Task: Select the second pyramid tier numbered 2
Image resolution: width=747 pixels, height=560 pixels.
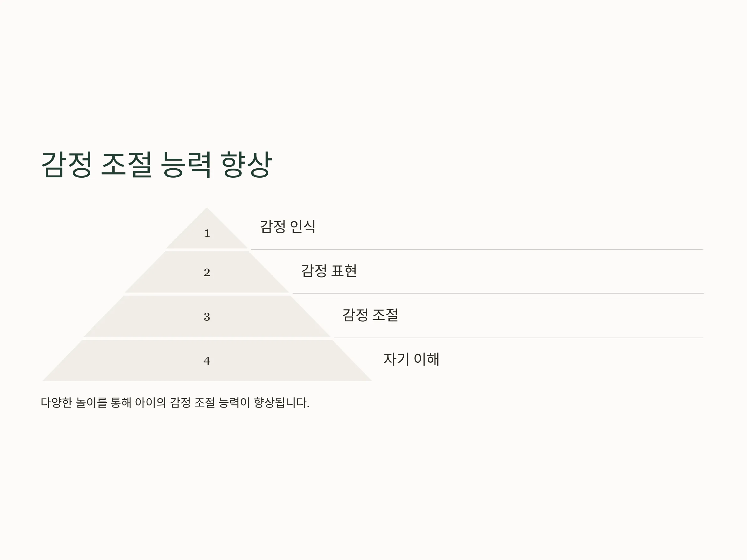Action: [x=207, y=272]
